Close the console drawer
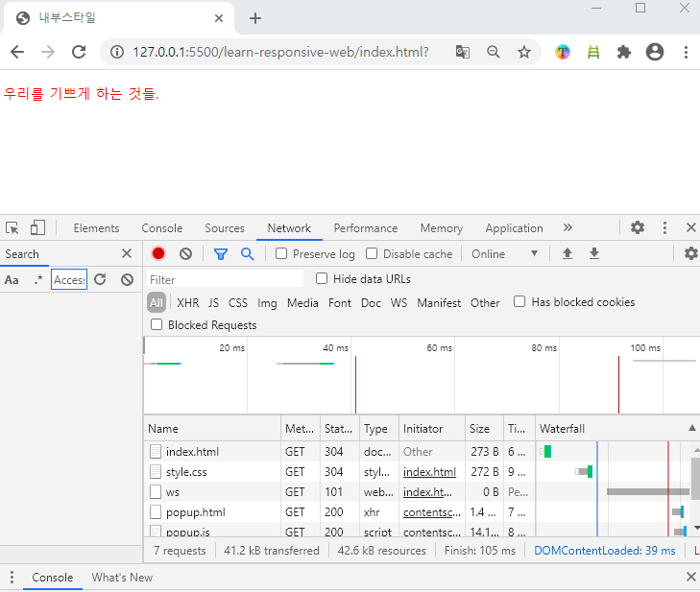The width and height of the screenshot is (700, 592). coord(691,577)
